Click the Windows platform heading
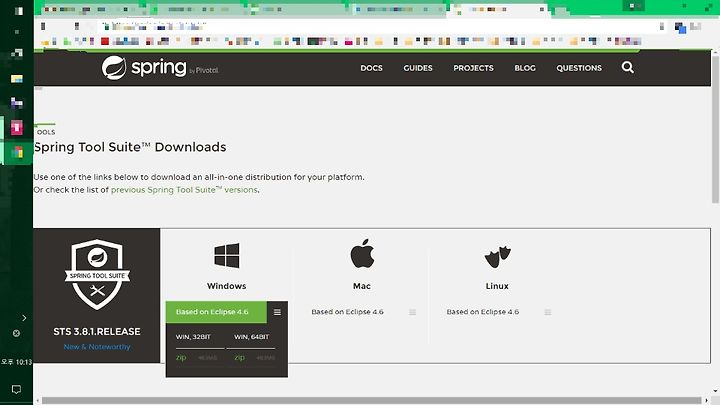 pos(226,286)
